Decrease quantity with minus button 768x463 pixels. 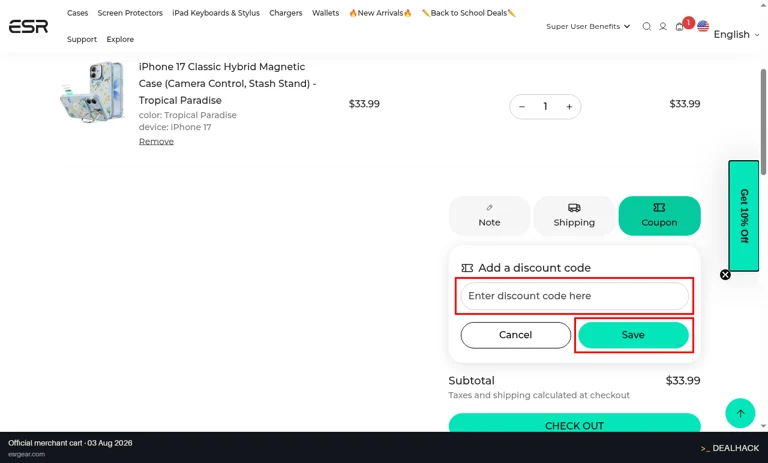(x=522, y=107)
